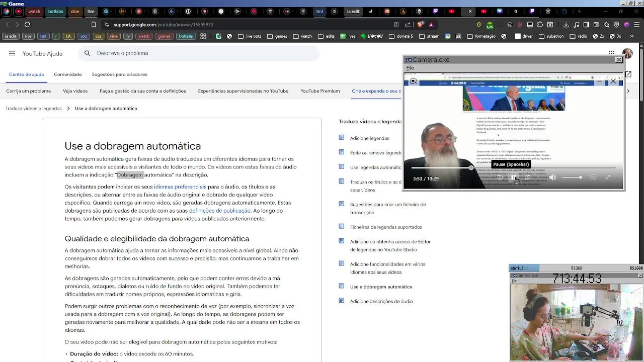
Task: Go back with the browser back arrow
Action: 7,24
